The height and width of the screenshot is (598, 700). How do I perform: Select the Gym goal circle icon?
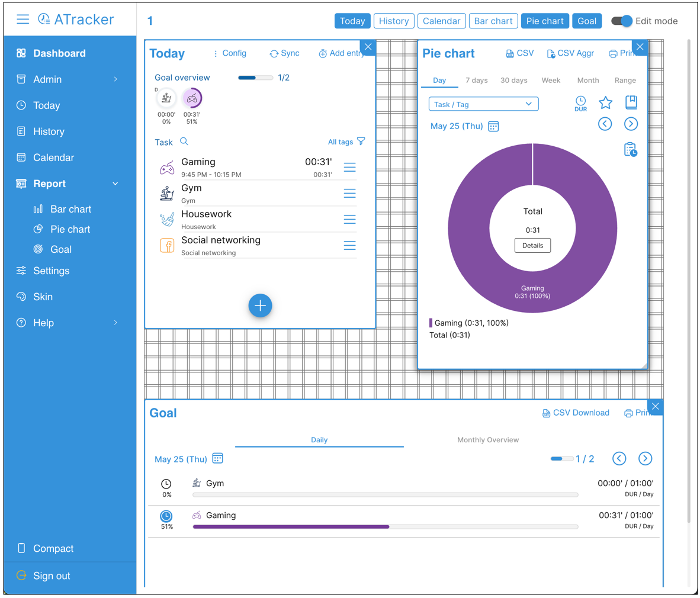[166, 98]
